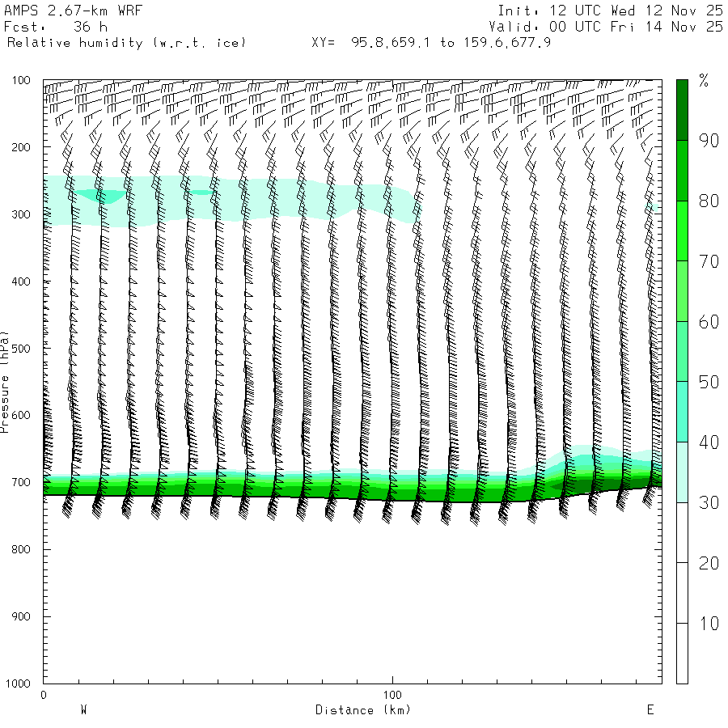The height and width of the screenshot is (728, 728).
Task: Click the XY cross-section coordinates text
Action: [431, 42]
